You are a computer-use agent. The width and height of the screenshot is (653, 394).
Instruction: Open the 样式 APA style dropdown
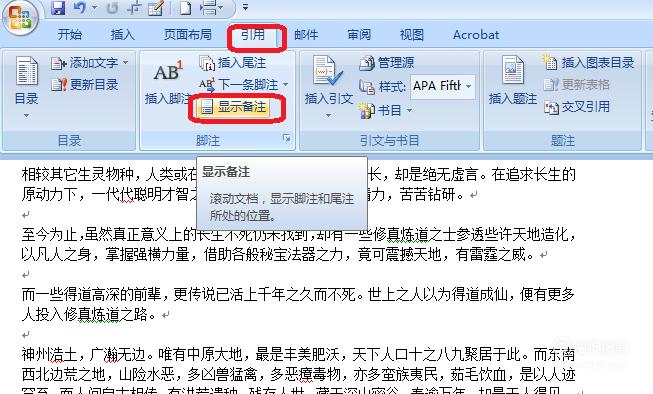tap(442, 86)
